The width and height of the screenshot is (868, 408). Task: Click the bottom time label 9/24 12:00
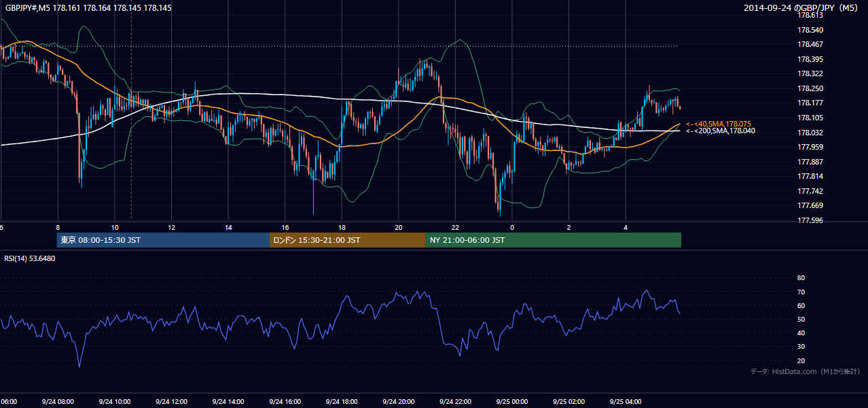click(172, 402)
